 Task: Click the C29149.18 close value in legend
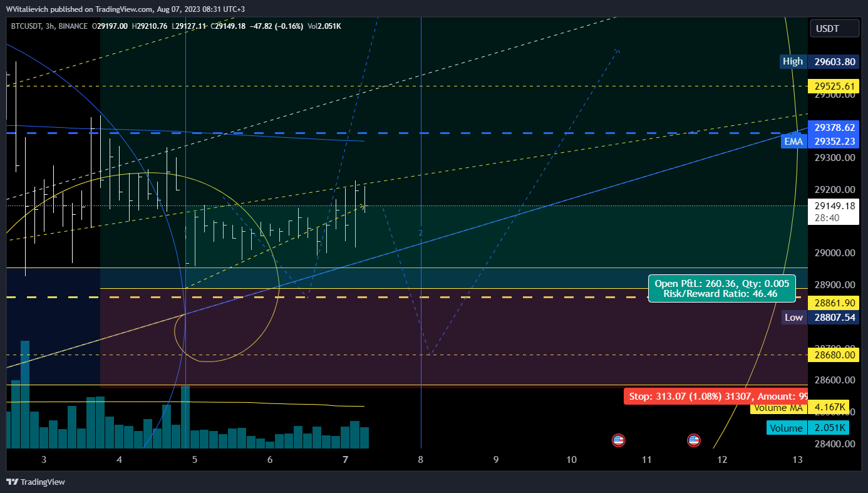[229, 26]
